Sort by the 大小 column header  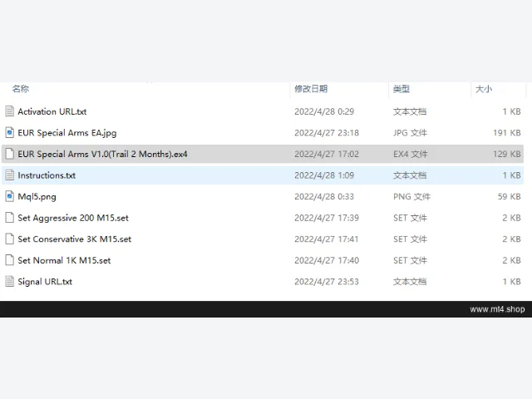tap(484, 89)
